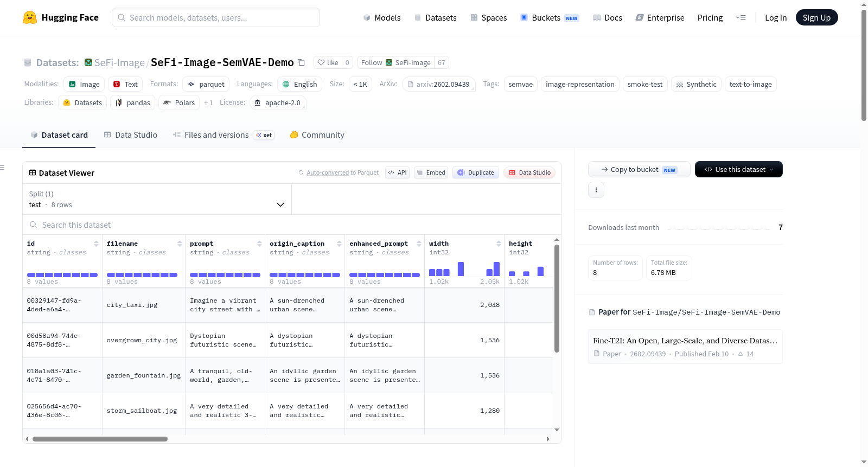This screenshot has height=467, width=868.
Task: Focus the Search models, datasets, users field
Action: pos(216,17)
